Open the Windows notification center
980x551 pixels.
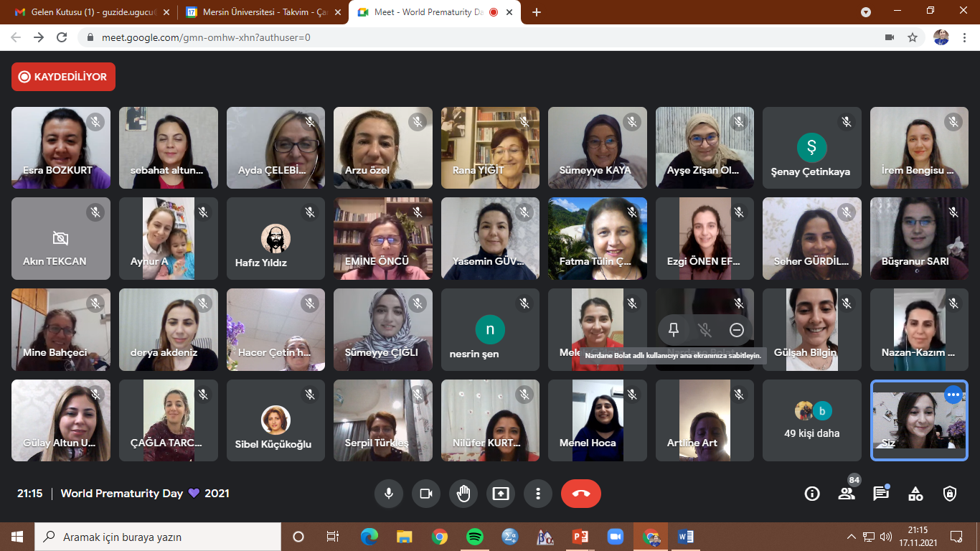tap(956, 537)
